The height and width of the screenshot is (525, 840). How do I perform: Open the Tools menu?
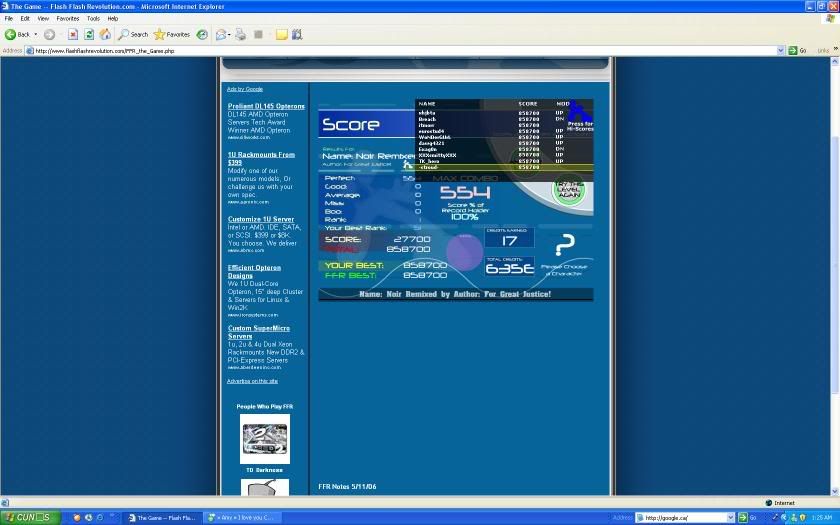pyautogui.click(x=93, y=18)
